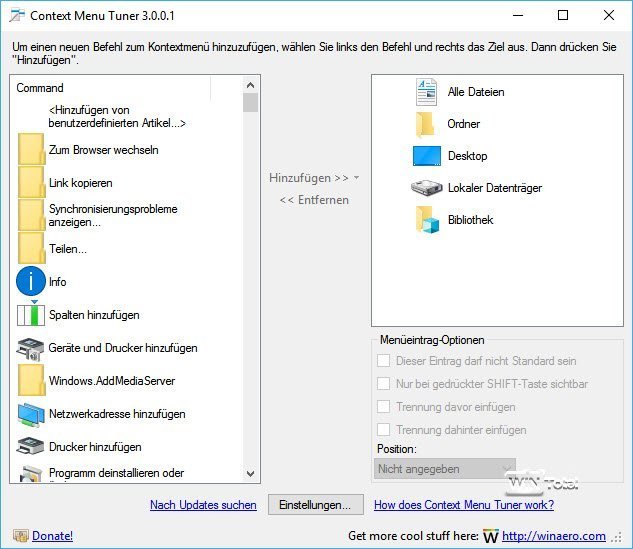Choose 'Zum Browser wechseln' in command list
The image size is (633, 549).
tap(103, 150)
